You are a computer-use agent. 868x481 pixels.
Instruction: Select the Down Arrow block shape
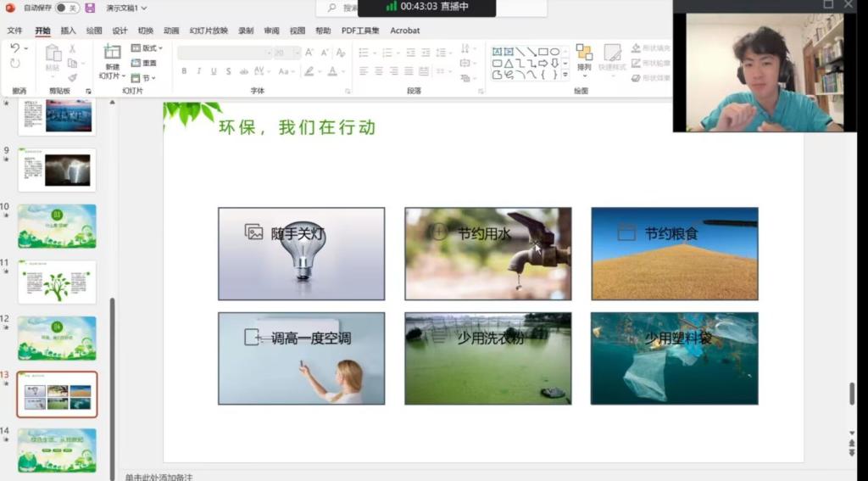coord(554,63)
